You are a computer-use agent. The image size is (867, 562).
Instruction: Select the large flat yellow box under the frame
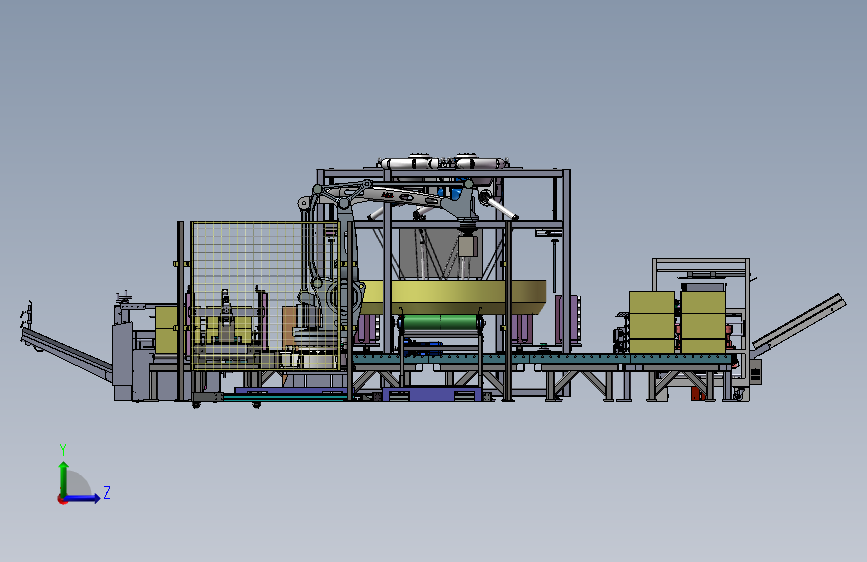pos(453,297)
